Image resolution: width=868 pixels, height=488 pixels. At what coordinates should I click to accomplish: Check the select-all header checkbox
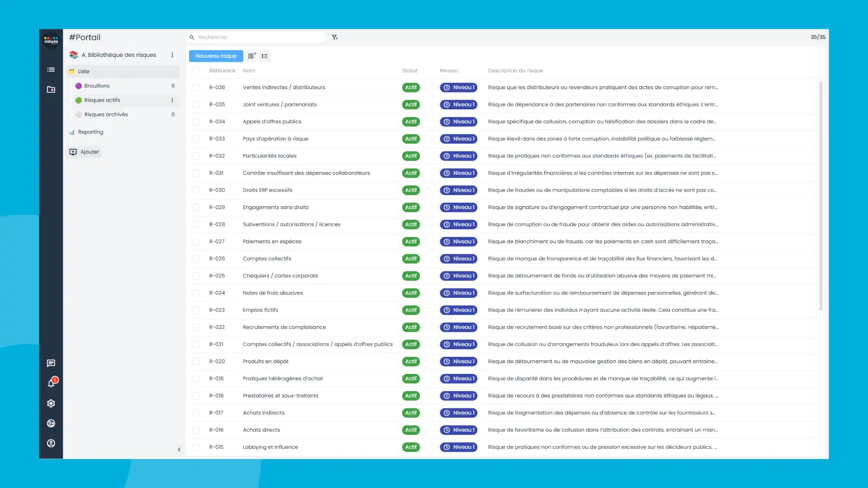(x=196, y=71)
